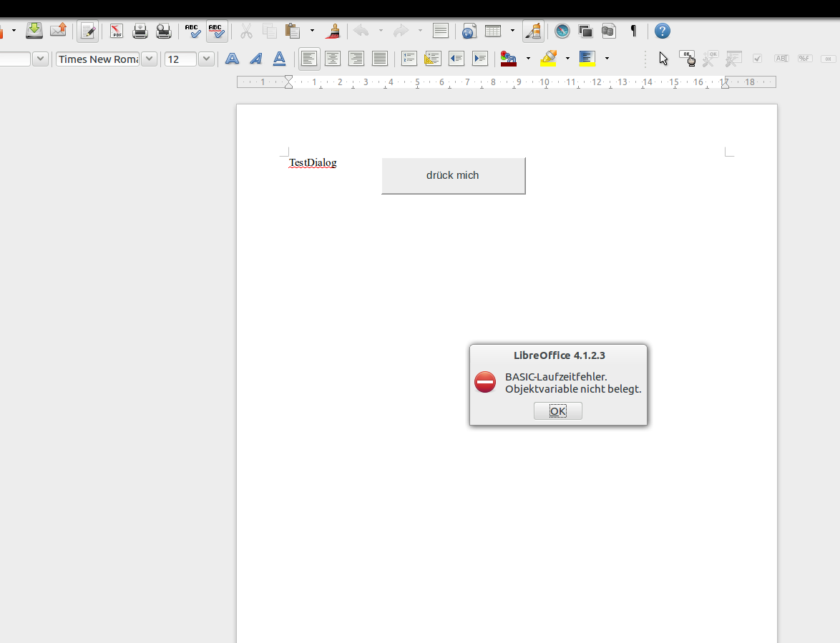Open the font size dropdown

coord(206,59)
